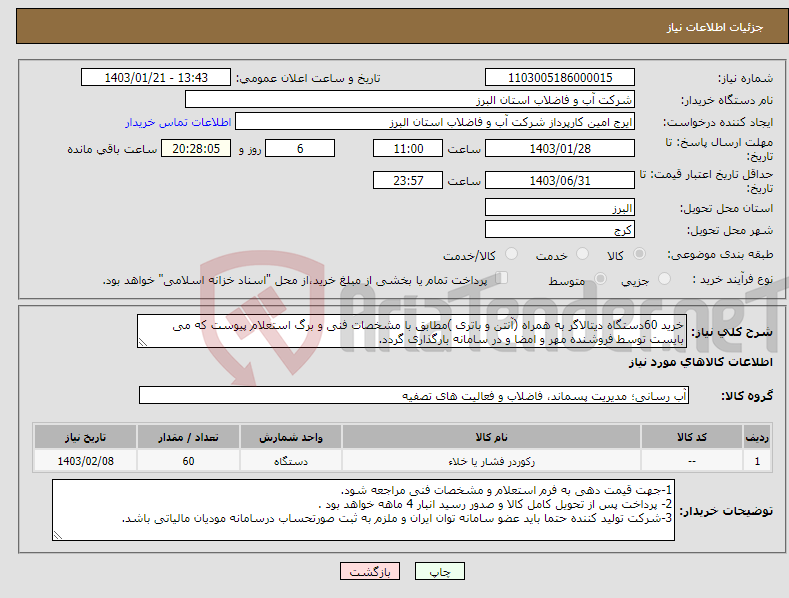Click the شماره نیاز field 1103005186000015
The image size is (789, 598).
(x=560, y=78)
